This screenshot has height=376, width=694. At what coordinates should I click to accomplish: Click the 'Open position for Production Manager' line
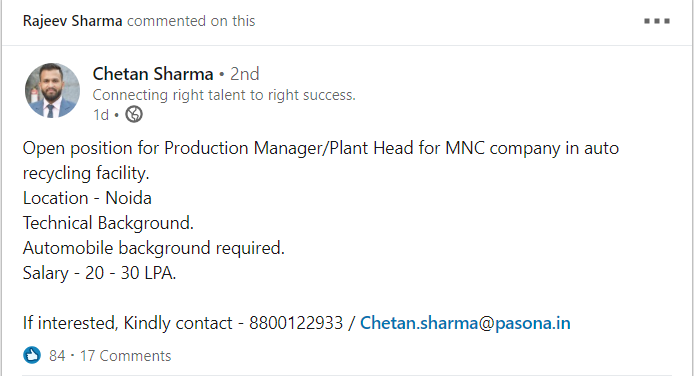321,148
